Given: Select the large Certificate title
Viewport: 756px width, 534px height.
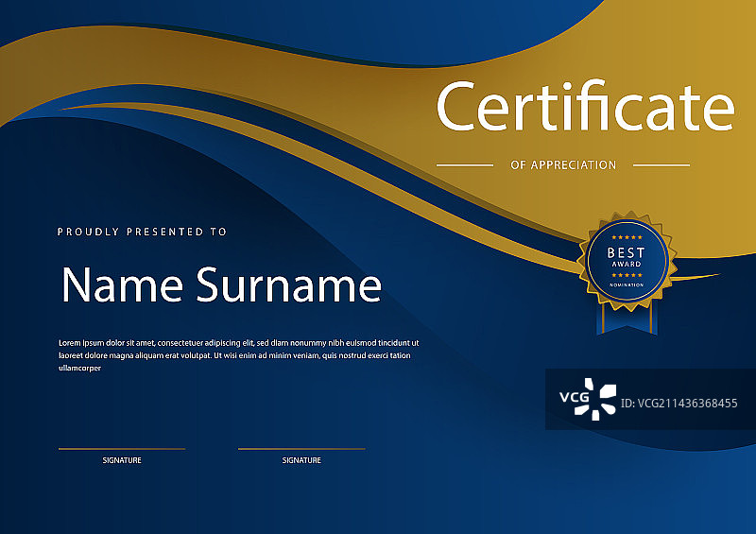Looking at the screenshot, I should coord(584,107).
